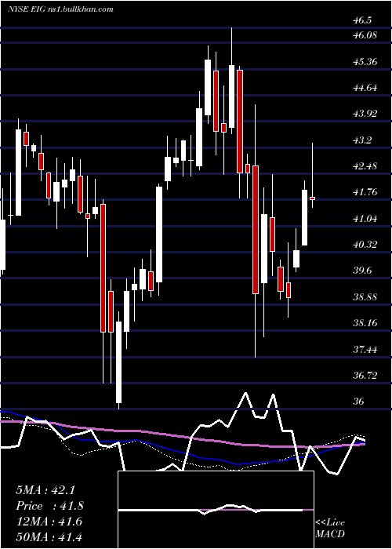Click the <<Live MACD label
This screenshot has height=549, width=392.
330,529
